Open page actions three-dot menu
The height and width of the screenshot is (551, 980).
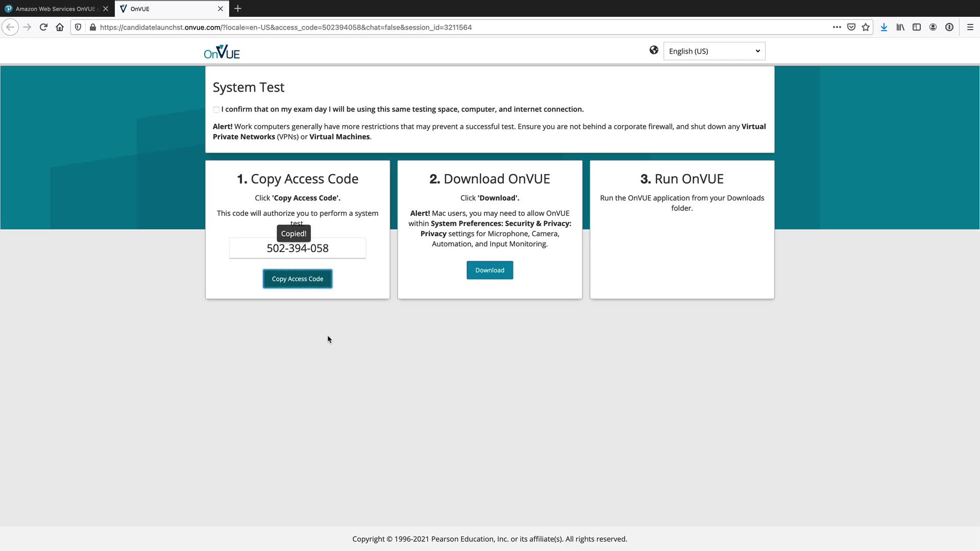click(x=837, y=27)
